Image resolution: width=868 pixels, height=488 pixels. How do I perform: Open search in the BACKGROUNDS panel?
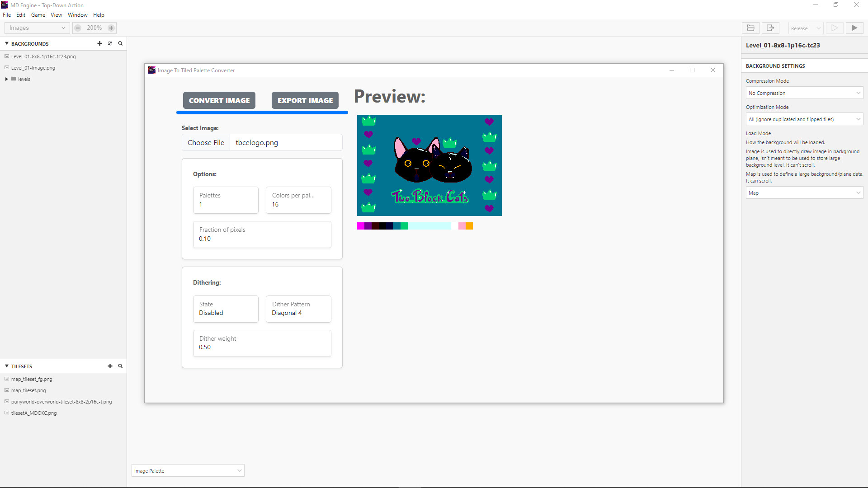point(120,43)
